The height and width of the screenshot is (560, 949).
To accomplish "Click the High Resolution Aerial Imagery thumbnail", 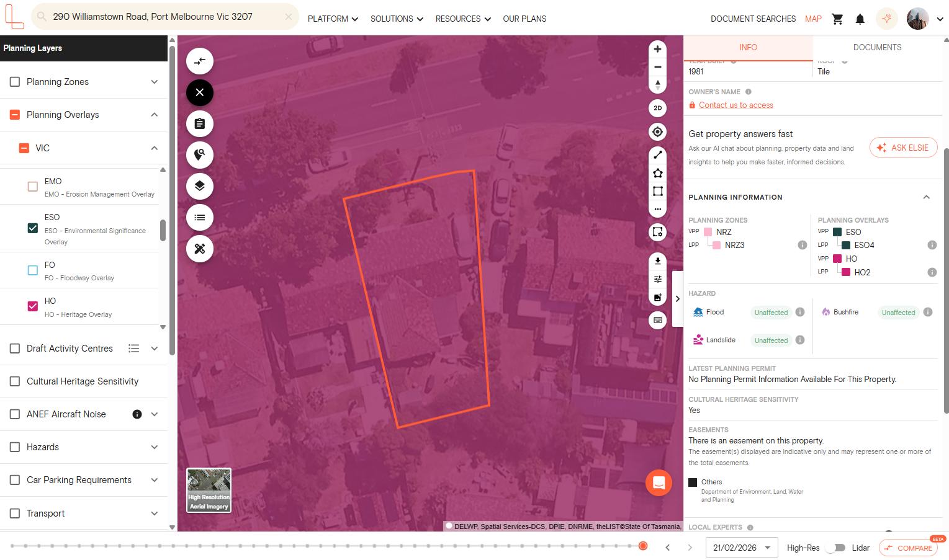I will pyautogui.click(x=209, y=490).
